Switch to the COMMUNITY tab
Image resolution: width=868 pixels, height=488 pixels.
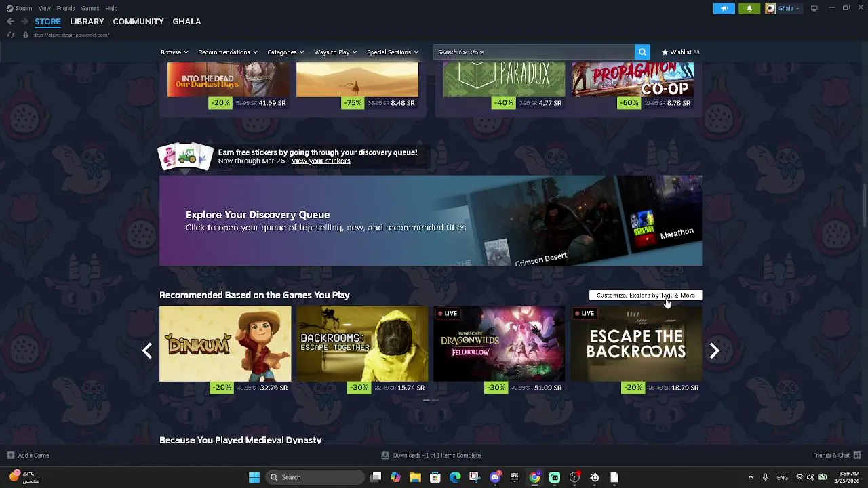(x=138, y=22)
